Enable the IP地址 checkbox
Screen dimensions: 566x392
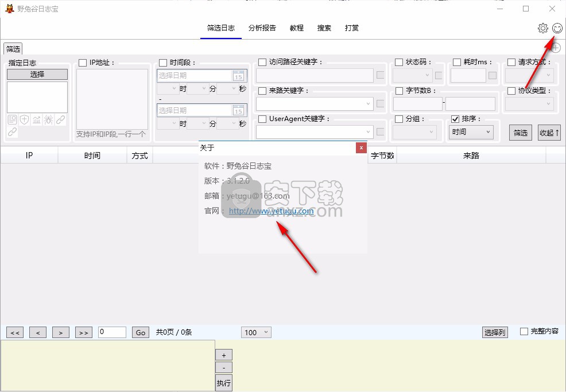pyautogui.click(x=83, y=63)
